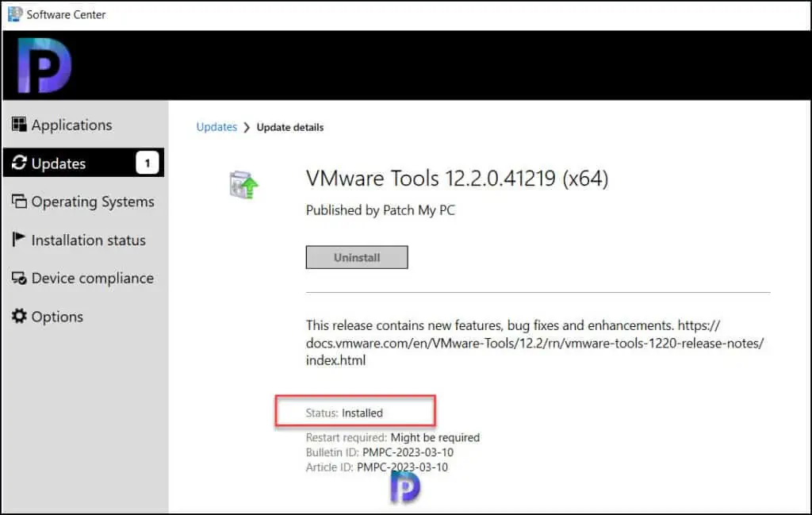The height and width of the screenshot is (515, 812).
Task: Open Installation status page
Action: [83, 240]
